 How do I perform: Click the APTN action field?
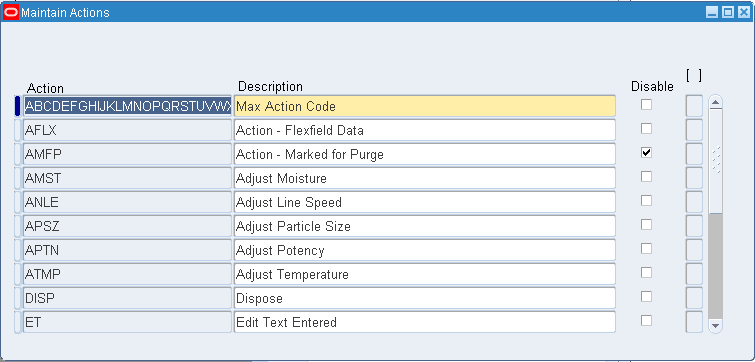(127, 250)
